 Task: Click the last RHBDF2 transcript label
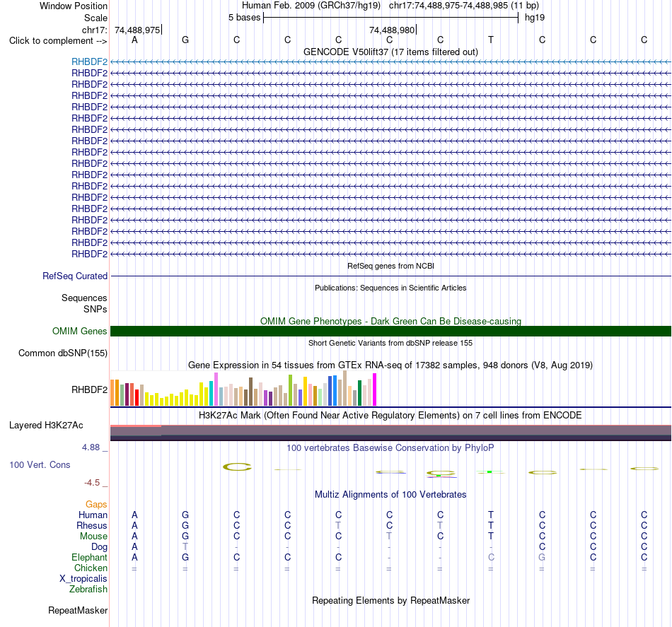pyautogui.click(x=89, y=254)
